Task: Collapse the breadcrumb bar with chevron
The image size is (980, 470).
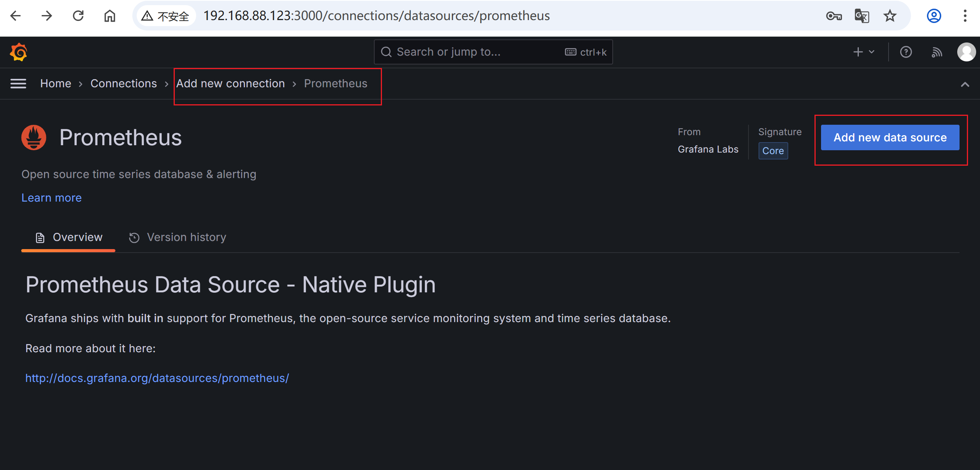Action: pyautogui.click(x=965, y=85)
